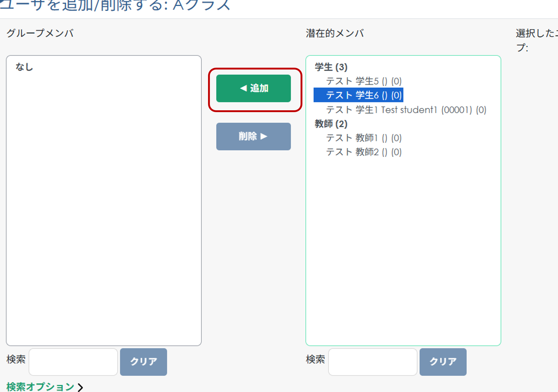The image size is (558, 392).
Task: Select テスト 教師1 under the teachers group
Action: click(363, 138)
